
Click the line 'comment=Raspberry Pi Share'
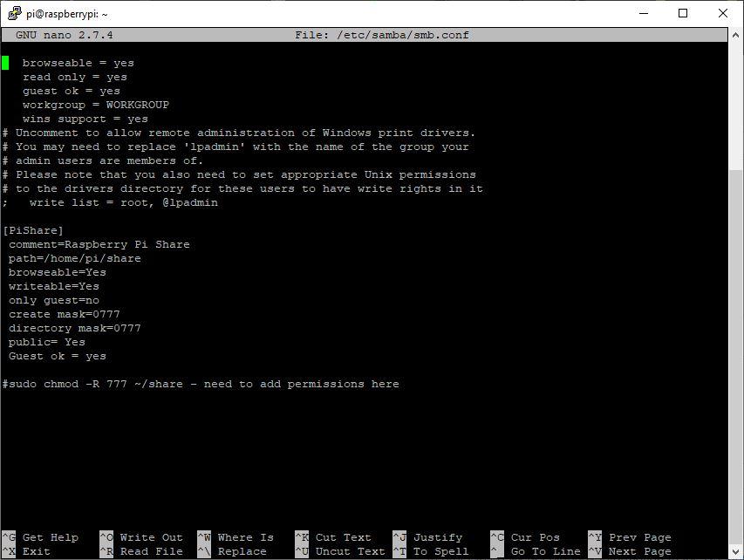coord(99,244)
